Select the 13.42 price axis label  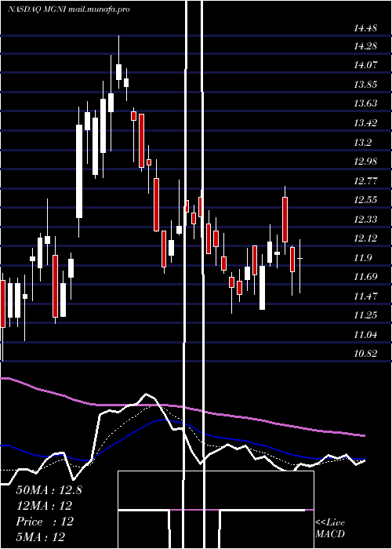click(365, 123)
